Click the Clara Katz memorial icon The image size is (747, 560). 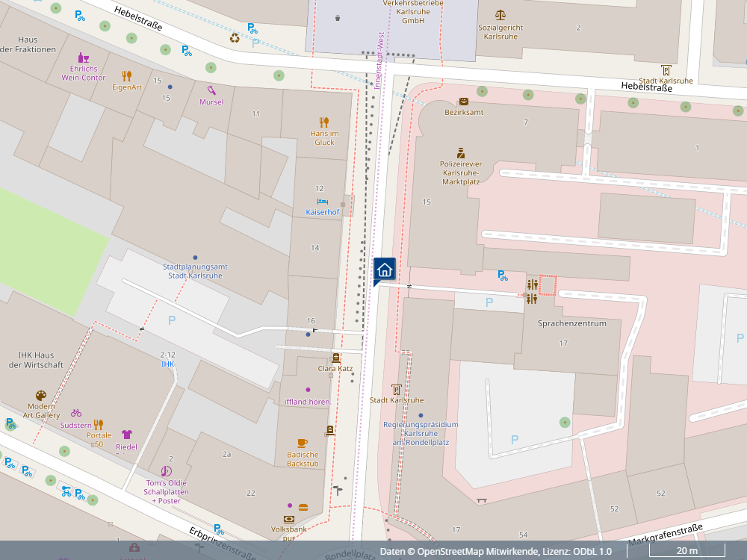pos(336,358)
